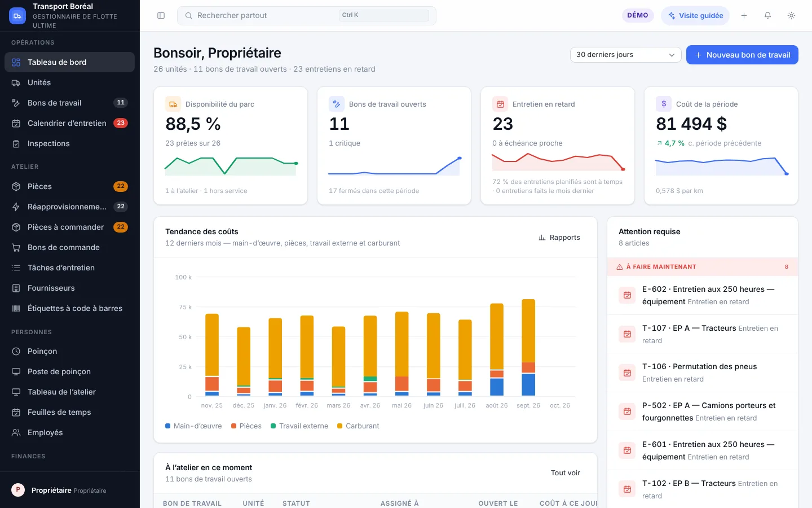Click the Transport Boréal truck logo
This screenshot has height=508, width=812.
click(17, 16)
